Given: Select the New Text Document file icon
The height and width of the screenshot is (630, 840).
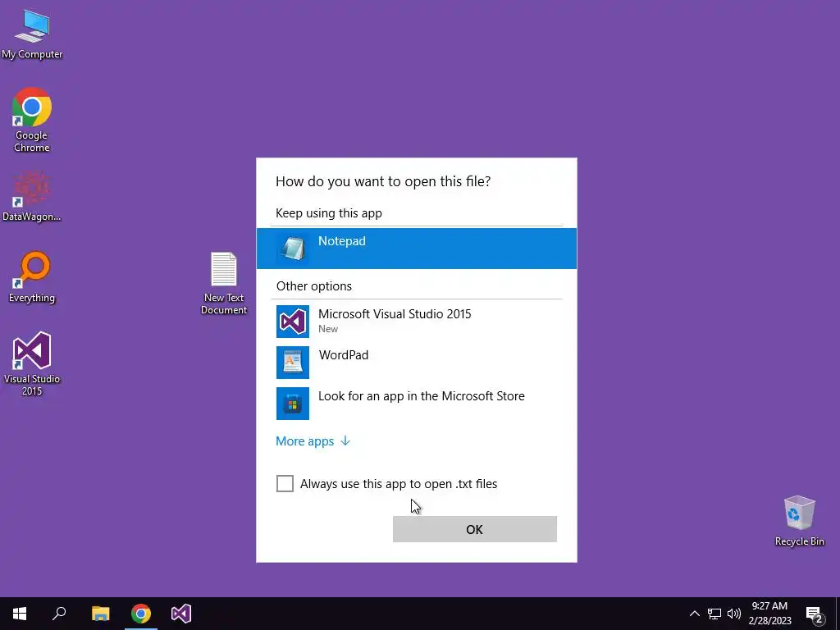Looking at the screenshot, I should (224, 283).
